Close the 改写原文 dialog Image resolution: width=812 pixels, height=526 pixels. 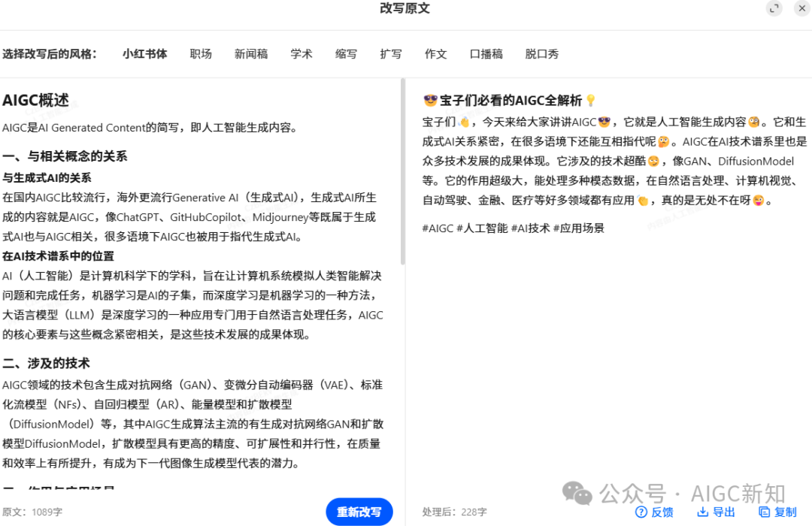(x=801, y=8)
